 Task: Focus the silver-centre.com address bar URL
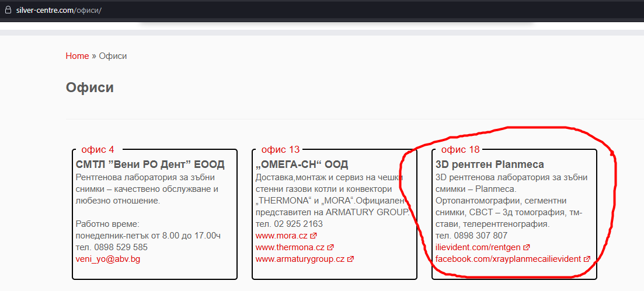[59, 10]
